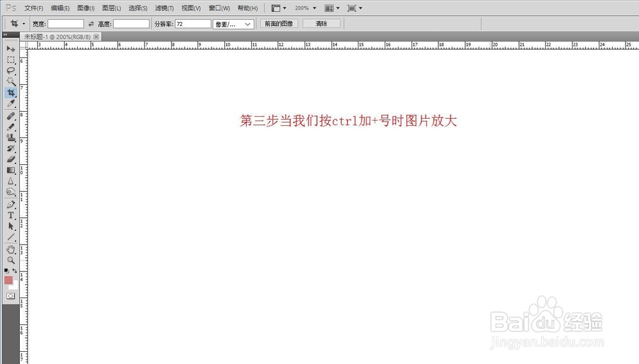This screenshot has width=639, height=364.
Task: Select the Clone Stamp tool
Action: coord(11,138)
